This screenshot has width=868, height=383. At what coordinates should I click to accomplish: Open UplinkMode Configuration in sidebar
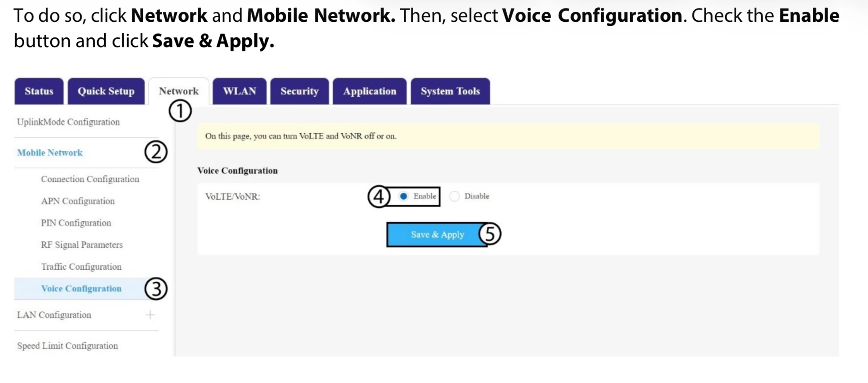pos(68,122)
